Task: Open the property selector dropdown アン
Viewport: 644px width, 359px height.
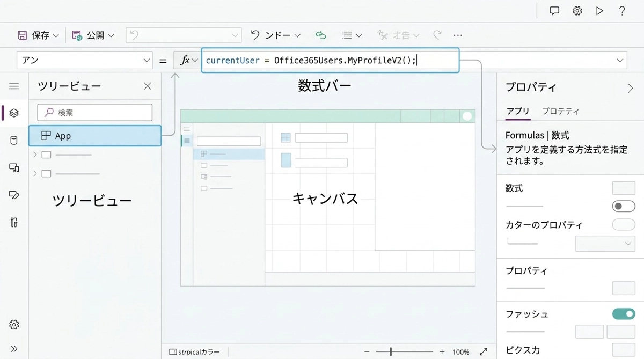Action: pos(85,61)
